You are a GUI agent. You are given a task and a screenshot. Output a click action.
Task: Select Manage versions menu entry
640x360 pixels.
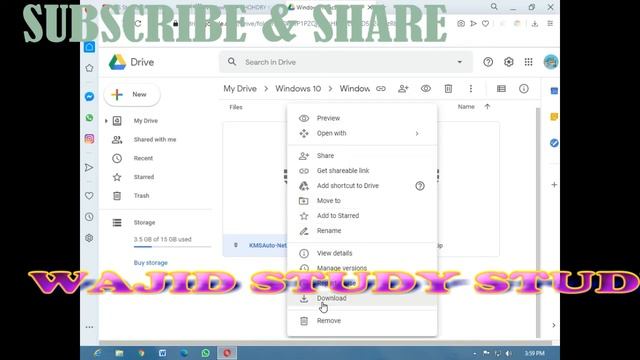[362, 268]
